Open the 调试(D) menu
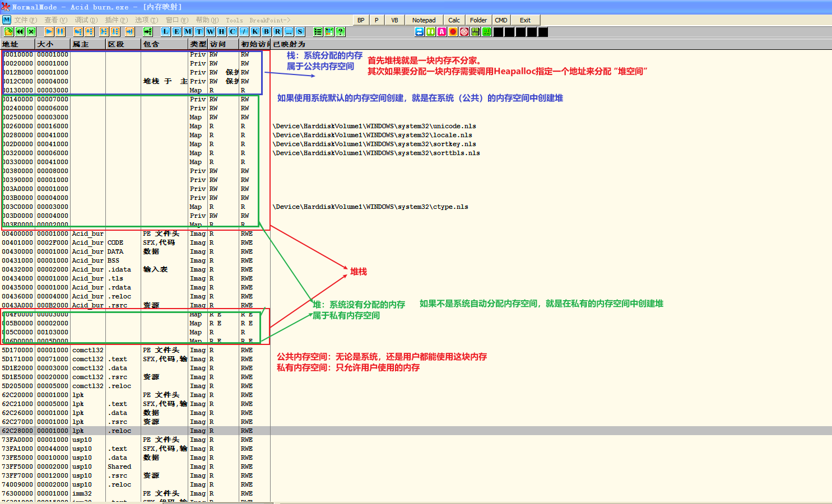Screen dimensions: 832x504 click(x=86, y=20)
